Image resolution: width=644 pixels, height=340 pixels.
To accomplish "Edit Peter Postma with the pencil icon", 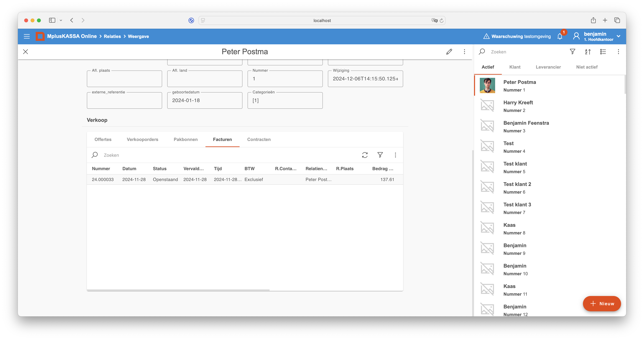I will point(449,52).
